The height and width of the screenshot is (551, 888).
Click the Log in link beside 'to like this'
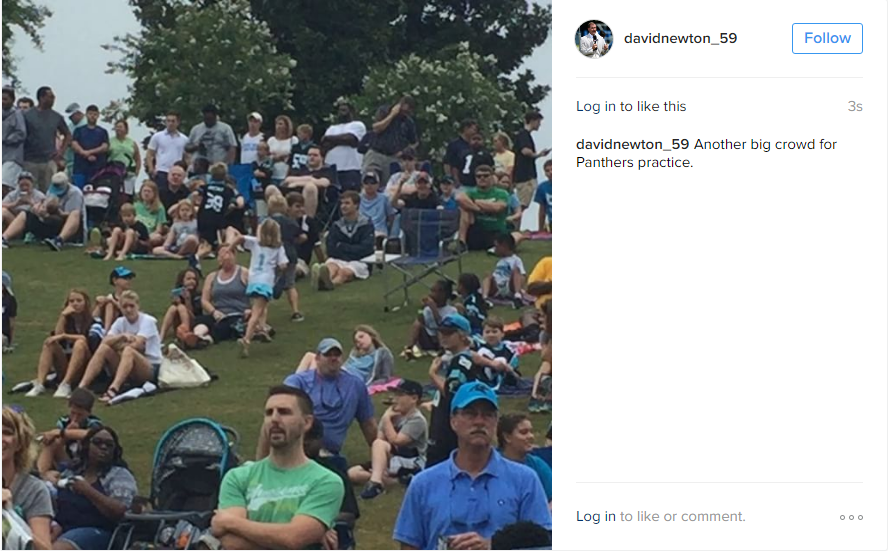(596, 106)
